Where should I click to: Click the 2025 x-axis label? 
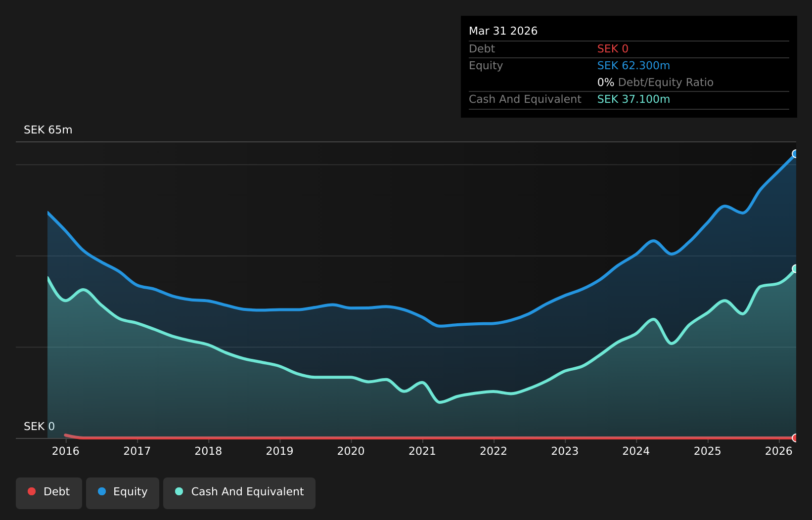pos(708,451)
